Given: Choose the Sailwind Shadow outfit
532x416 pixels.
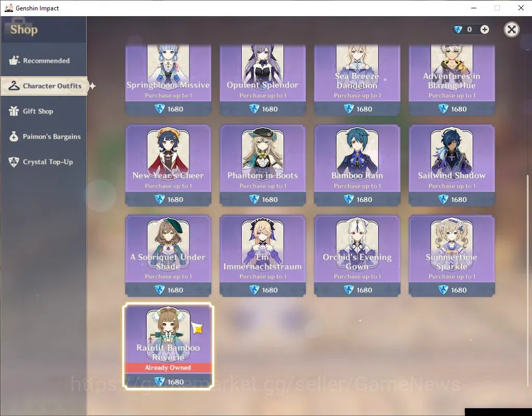Looking at the screenshot, I should (451, 165).
